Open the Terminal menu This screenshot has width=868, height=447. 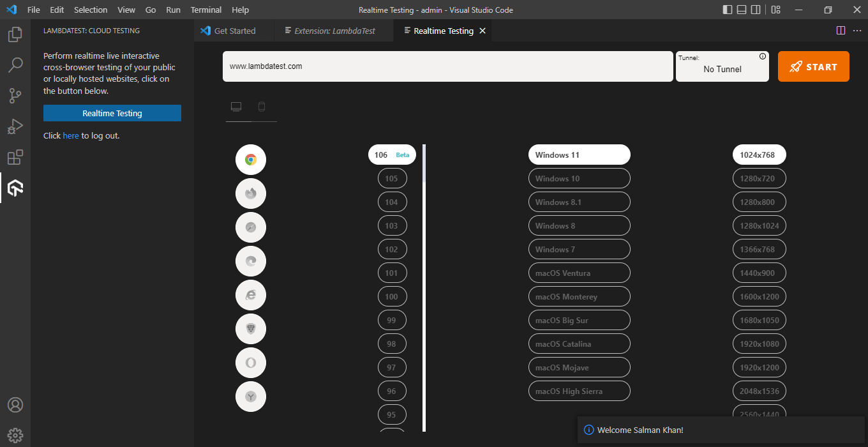click(x=206, y=10)
